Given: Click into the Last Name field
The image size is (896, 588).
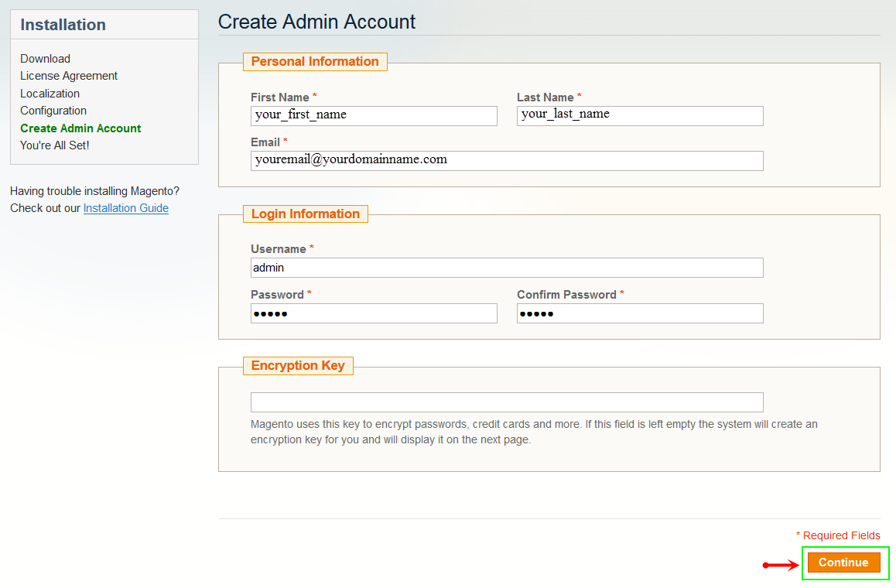Looking at the screenshot, I should tap(640, 116).
